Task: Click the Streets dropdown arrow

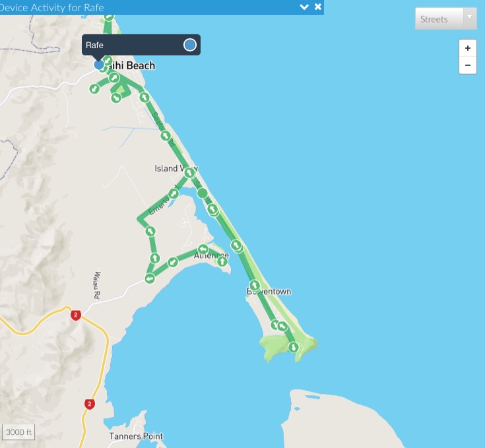Action: tap(470, 18)
